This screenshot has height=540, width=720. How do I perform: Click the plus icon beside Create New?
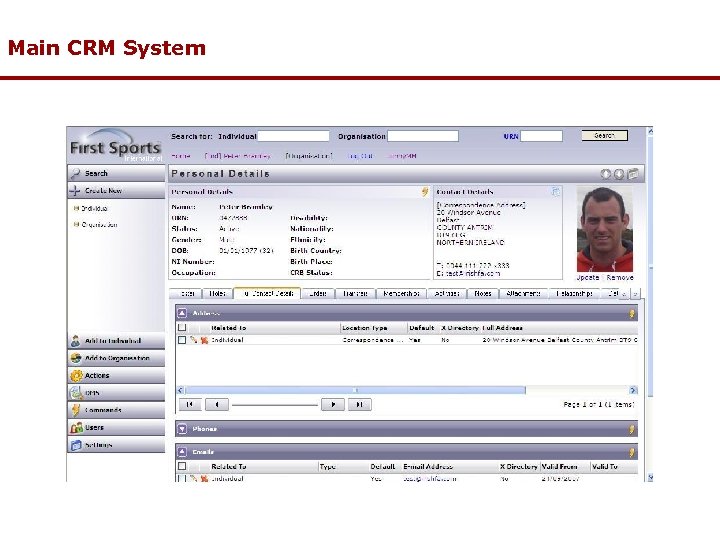tap(75, 191)
